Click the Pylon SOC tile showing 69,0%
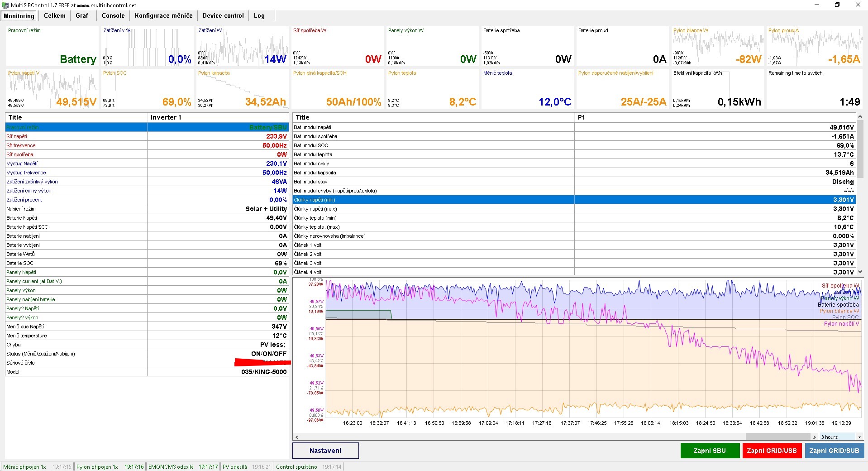 (147, 89)
